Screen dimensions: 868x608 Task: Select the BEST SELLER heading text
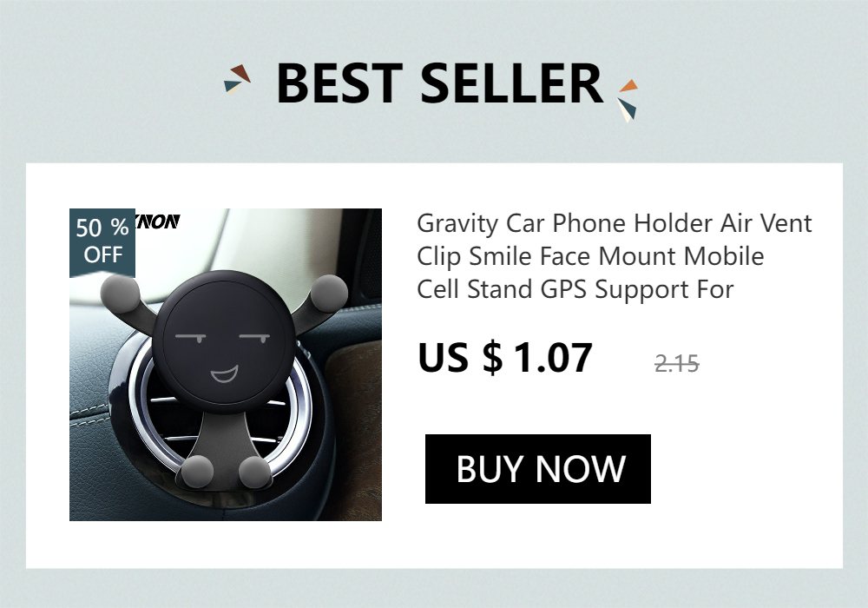coord(439,83)
